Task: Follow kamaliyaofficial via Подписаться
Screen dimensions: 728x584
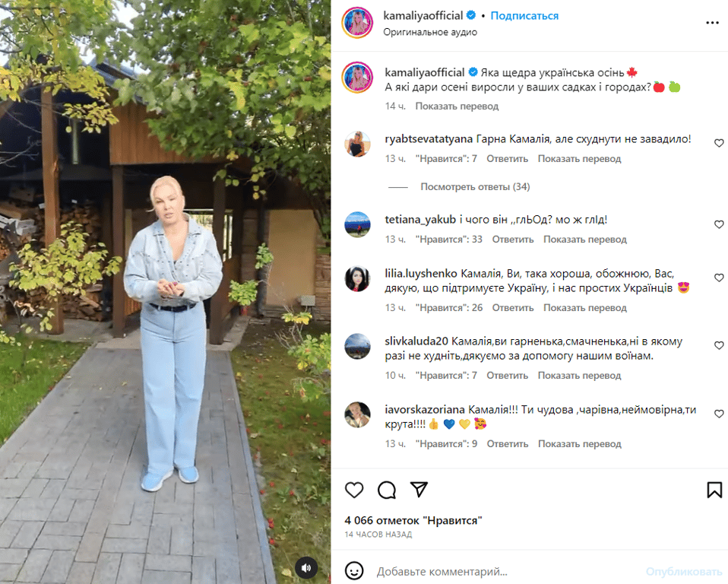Action: click(x=524, y=16)
